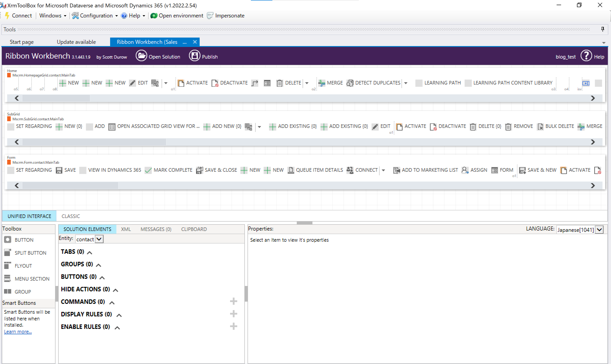Select Save button in Form ribbon
This screenshot has width=611, height=364.
(x=66, y=170)
